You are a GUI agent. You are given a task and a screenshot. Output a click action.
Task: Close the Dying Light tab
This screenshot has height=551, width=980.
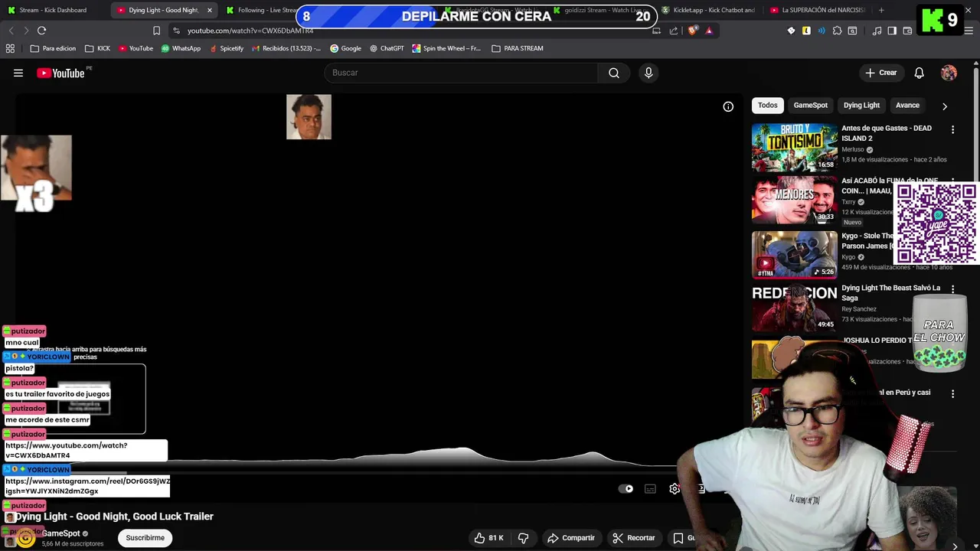point(209,10)
